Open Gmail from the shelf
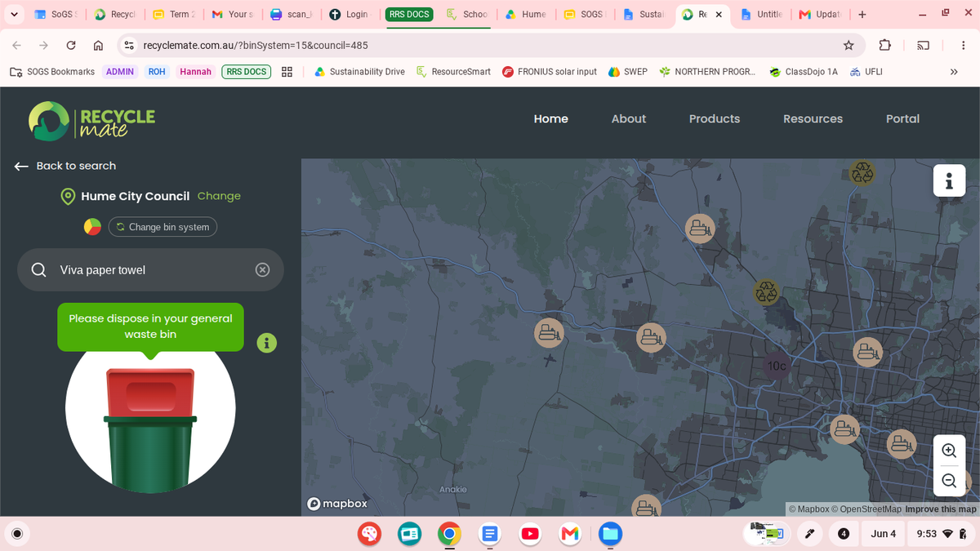 (x=569, y=534)
